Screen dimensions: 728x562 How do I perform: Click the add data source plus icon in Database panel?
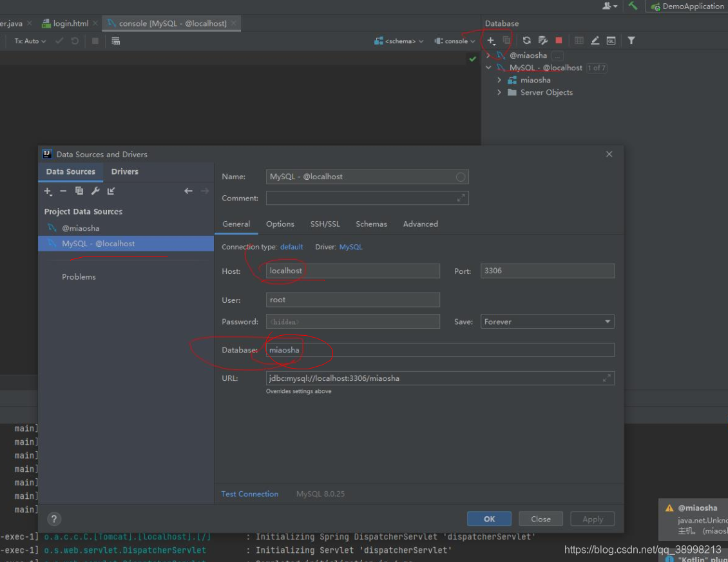491,41
